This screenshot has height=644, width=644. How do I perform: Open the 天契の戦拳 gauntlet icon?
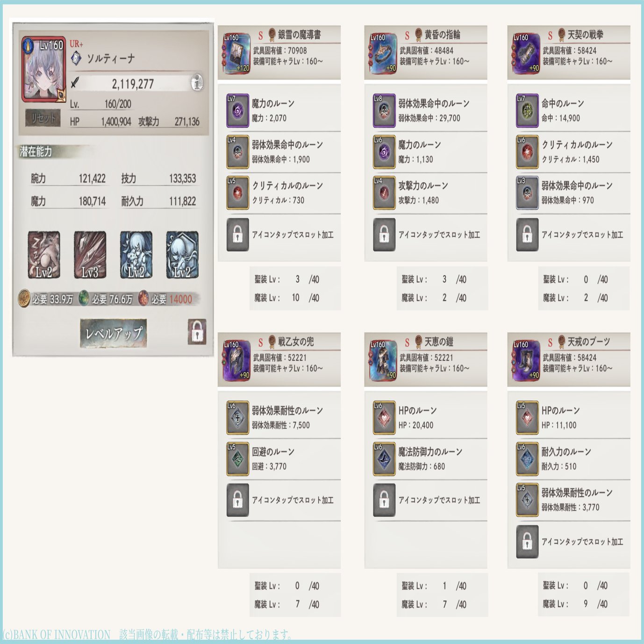(x=526, y=53)
